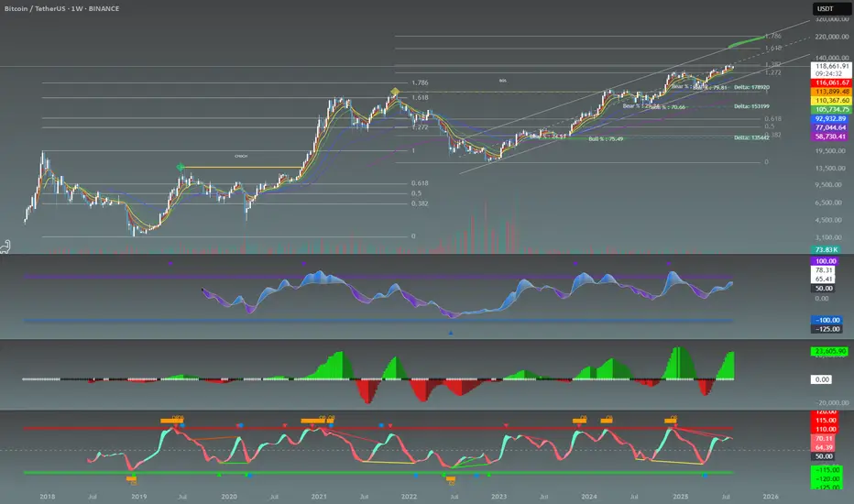This screenshot has height=504, width=854.
Task: Click the 220,000.00 price scale label
Action: 832,37
